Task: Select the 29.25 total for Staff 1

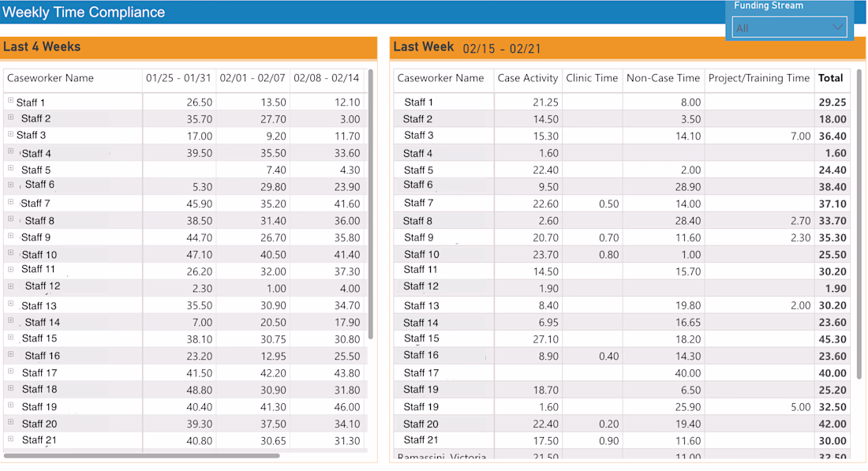Action: [832, 103]
